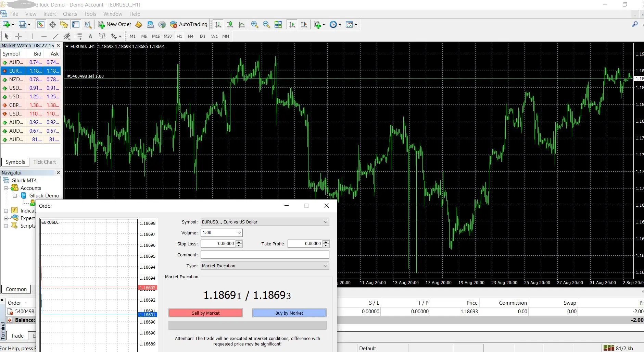This screenshot has height=352, width=644.
Task: Switch to the Tick Chart tab
Action: [45, 162]
